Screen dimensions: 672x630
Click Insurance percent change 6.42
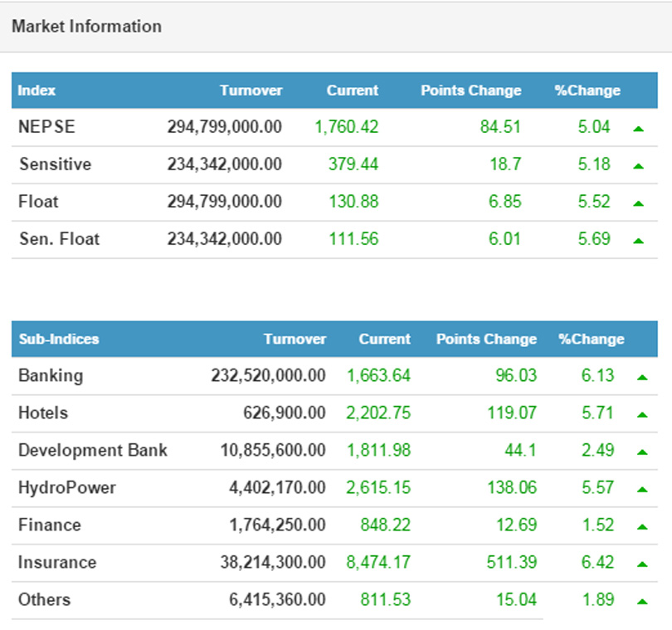click(598, 562)
